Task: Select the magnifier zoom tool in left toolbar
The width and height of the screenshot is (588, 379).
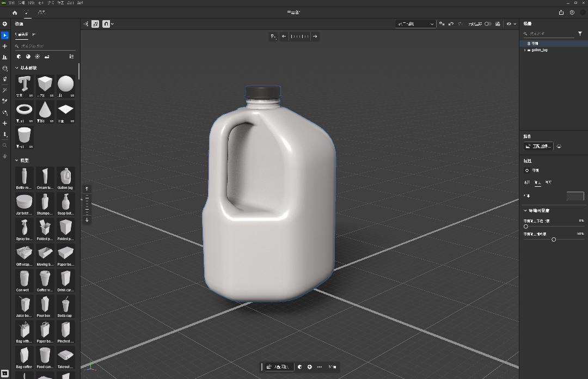Action: [x=5, y=145]
